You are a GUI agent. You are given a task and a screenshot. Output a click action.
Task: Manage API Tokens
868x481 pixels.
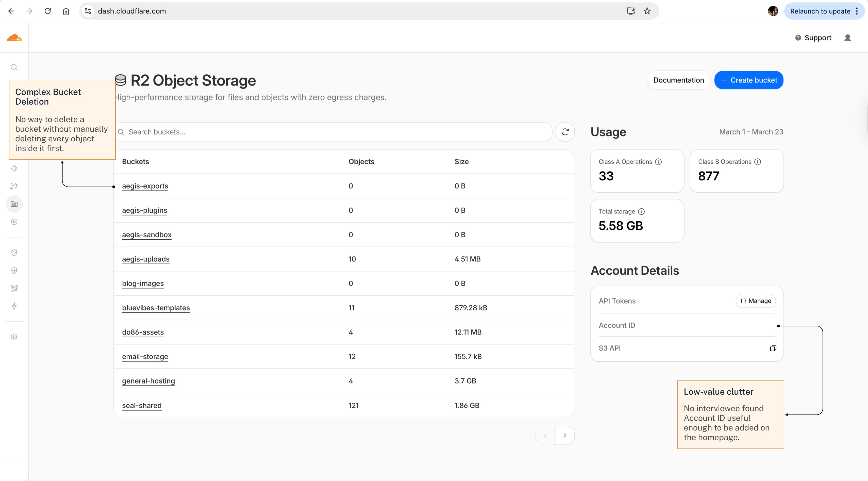[x=756, y=301]
